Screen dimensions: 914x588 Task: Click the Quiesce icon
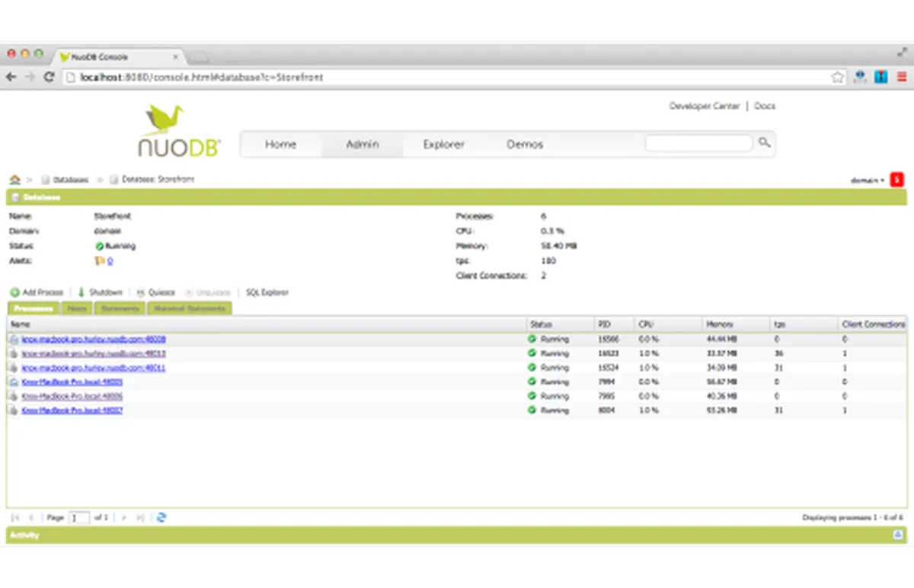[x=140, y=292]
